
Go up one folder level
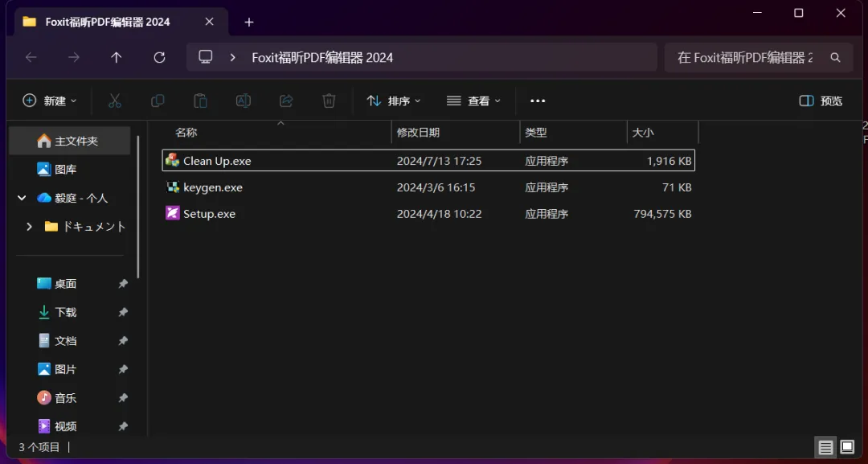pos(117,58)
